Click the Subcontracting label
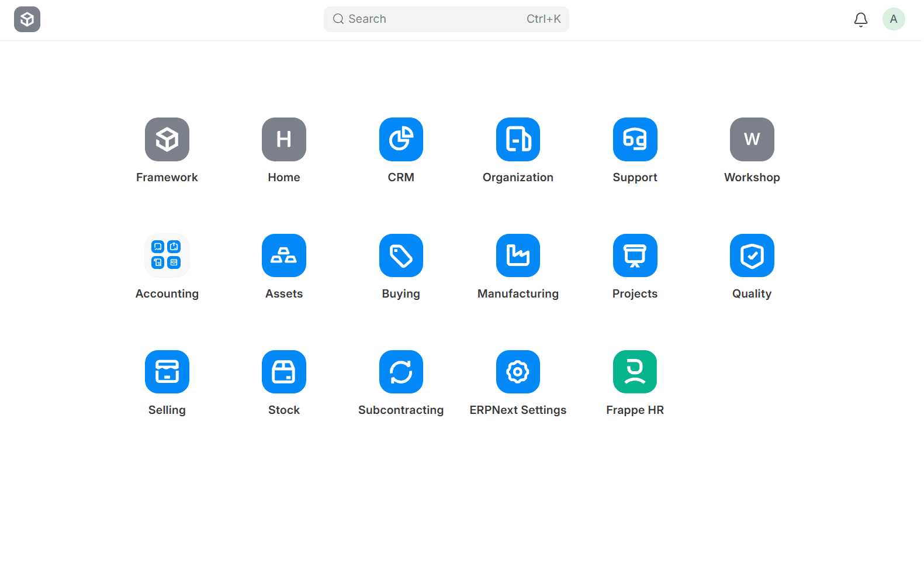This screenshot has width=924, height=577. (x=401, y=410)
